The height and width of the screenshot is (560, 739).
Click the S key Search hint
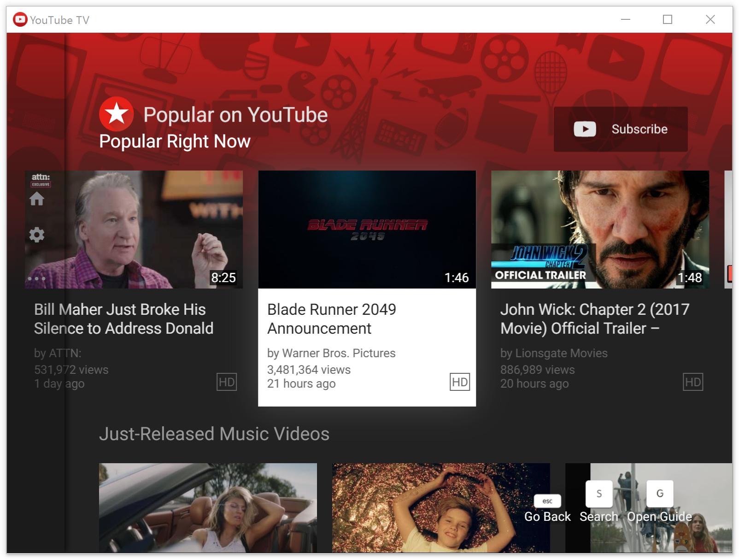(x=599, y=494)
